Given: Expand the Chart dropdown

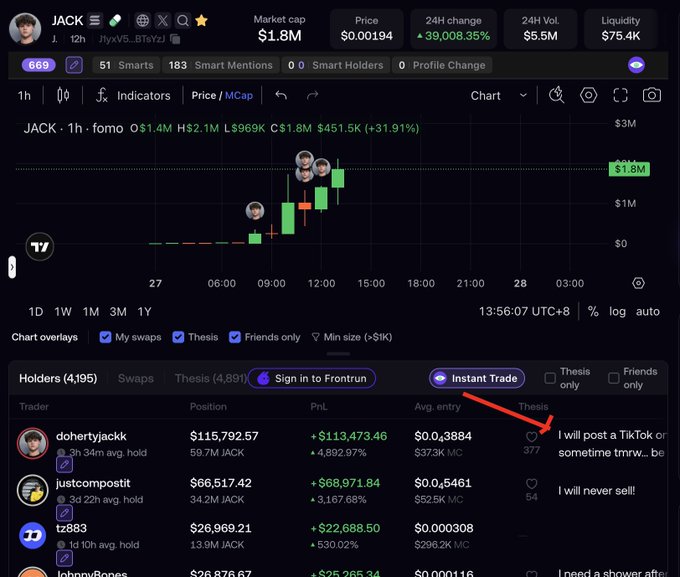Looking at the screenshot, I should coord(499,95).
